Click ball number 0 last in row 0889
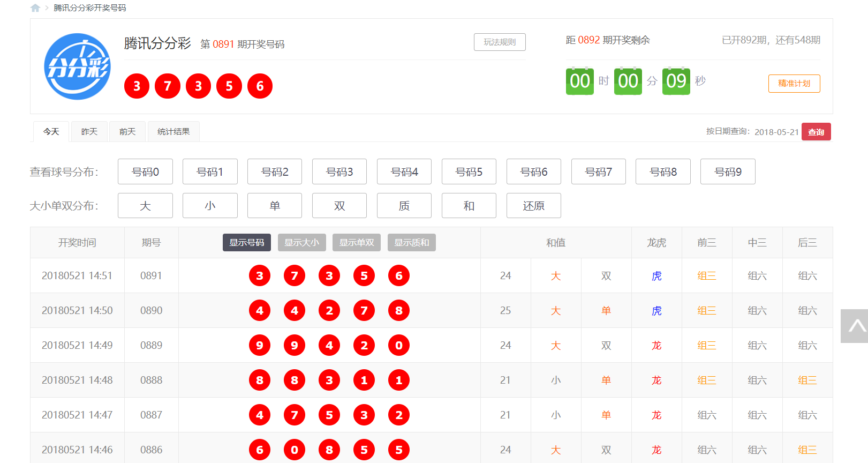Screen dimensions: 868x463 pos(399,345)
